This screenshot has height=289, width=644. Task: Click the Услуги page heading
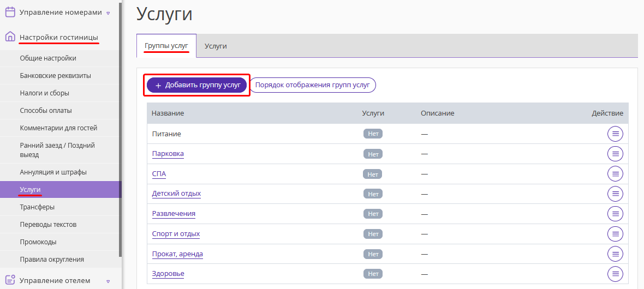164,14
